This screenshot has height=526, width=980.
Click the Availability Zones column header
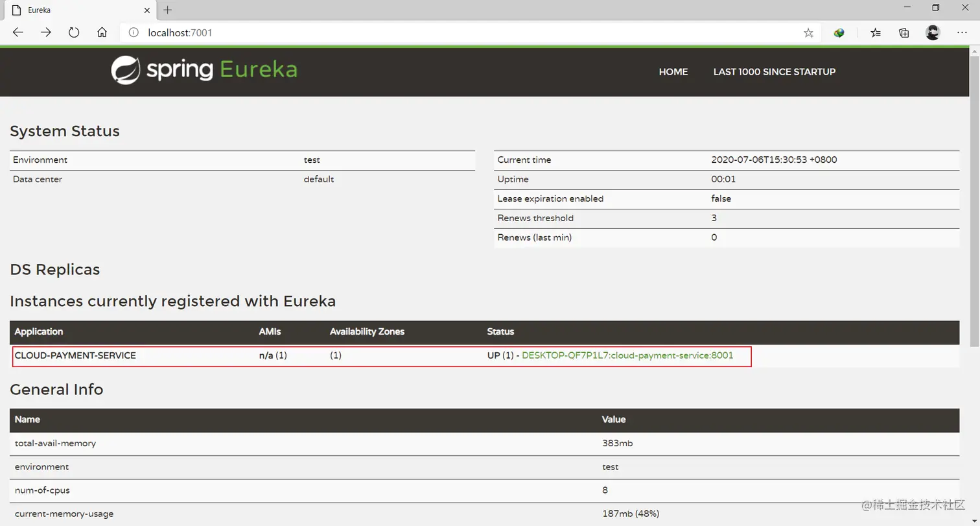point(367,331)
